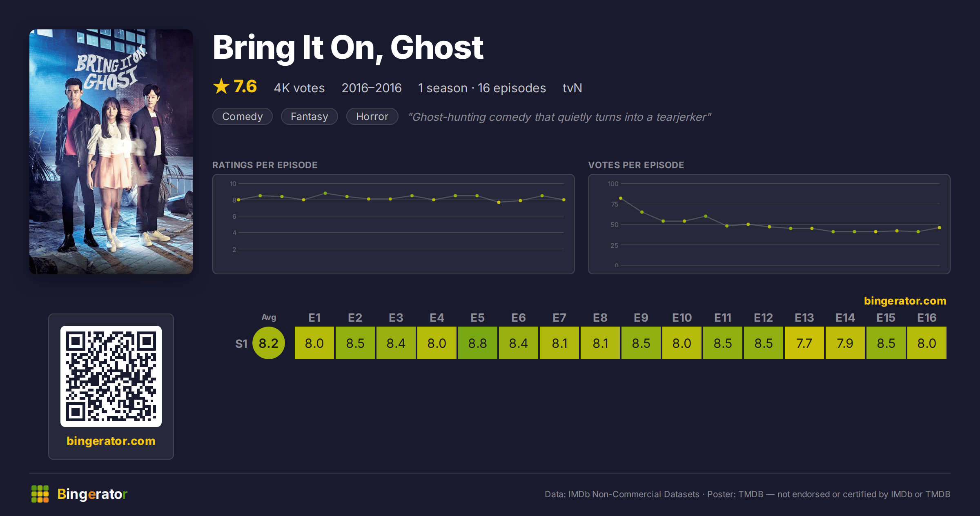Click the E14 rating cell 7.9
Viewport: 980px width, 516px height.
click(x=845, y=343)
